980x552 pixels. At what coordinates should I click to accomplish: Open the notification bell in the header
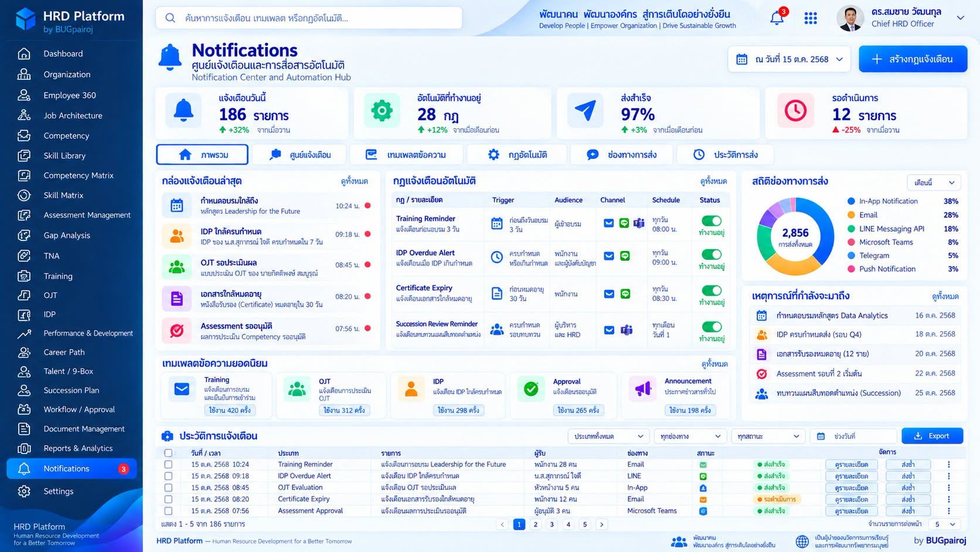[777, 18]
